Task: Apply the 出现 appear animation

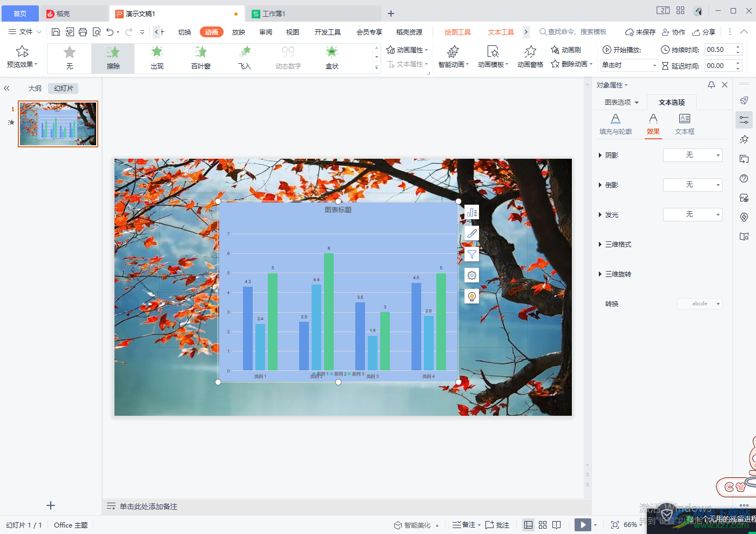Action: 157,58
